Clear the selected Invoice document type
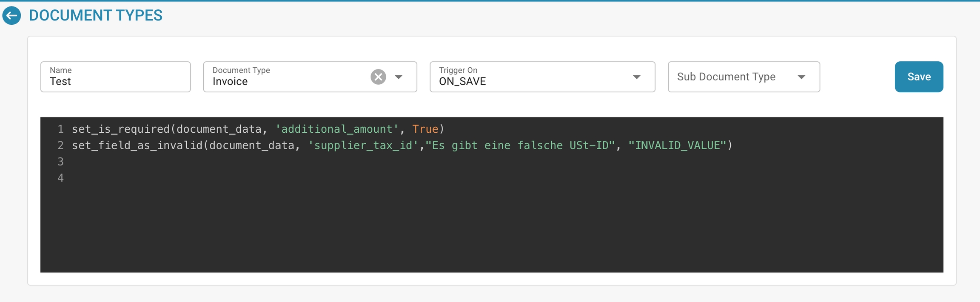The width and height of the screenshot is (980, 302). (378, 77)
